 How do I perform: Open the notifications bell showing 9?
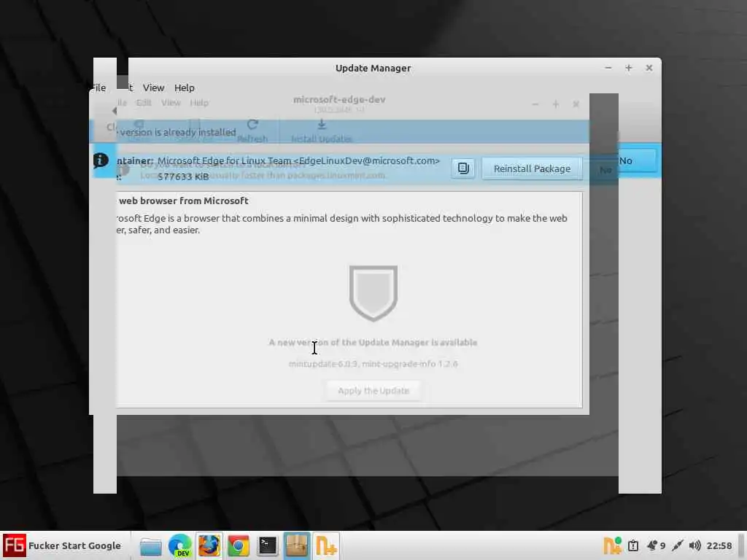pyautogui.click(x=656, y=545)
